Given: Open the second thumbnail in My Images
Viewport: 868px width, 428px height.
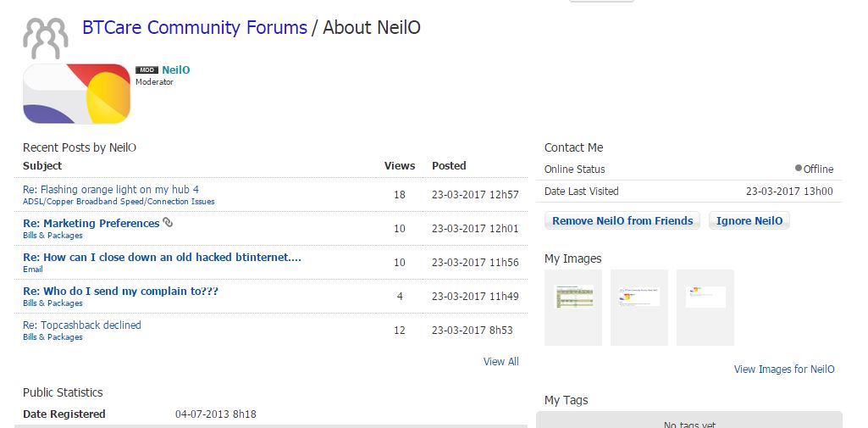Looking at the screenshot, I should [x=639, y=308].
